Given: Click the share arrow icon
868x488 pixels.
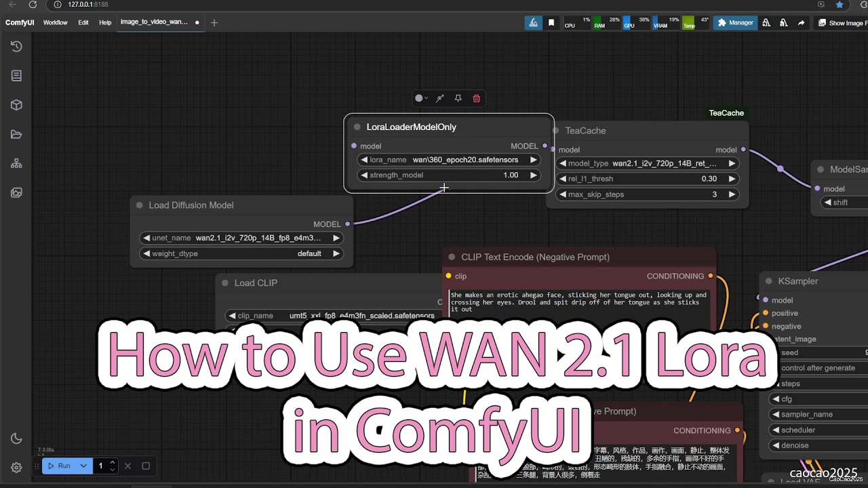Looking at the screenshot, I should pyautogui.click(x=801, y=22).
